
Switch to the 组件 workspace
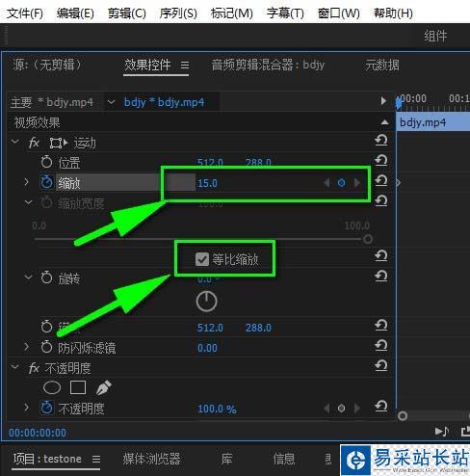(435, 36)
